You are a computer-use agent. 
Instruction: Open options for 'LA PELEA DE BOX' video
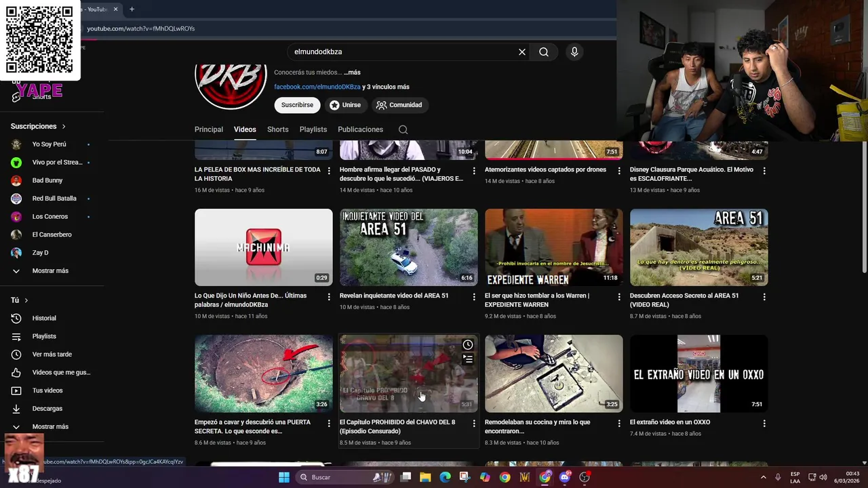point(329,171)
